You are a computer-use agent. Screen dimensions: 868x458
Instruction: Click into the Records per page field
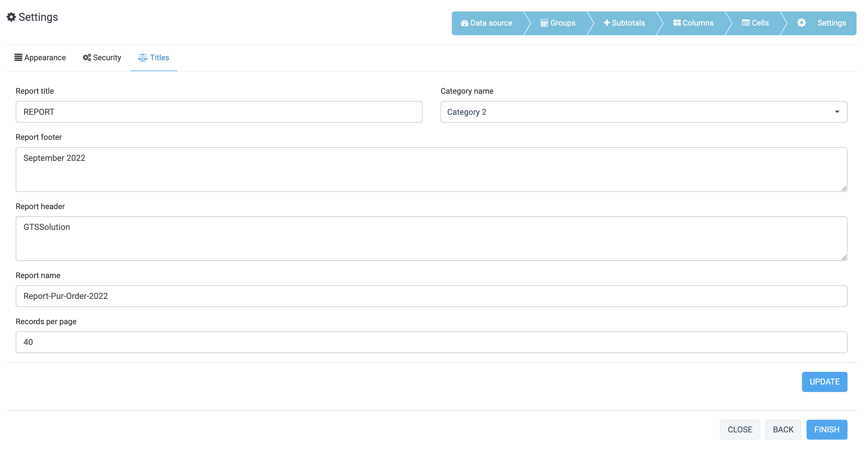pyautogui.click(x=431, y=342)
